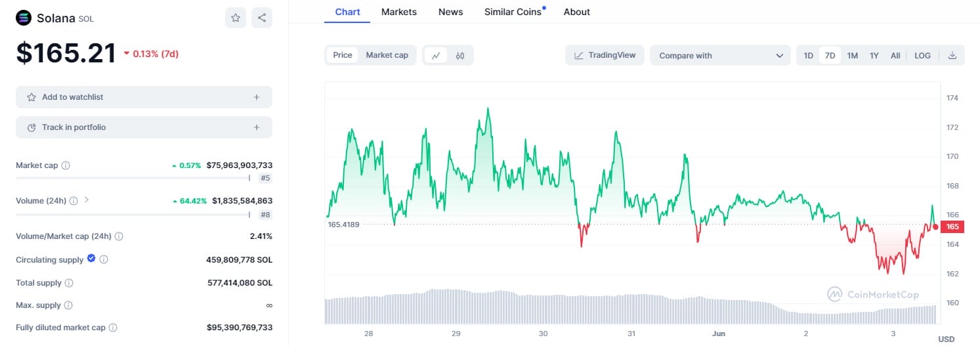Image resolution: width=980 pixels, height=346 pixels.
Task: Open the Compare with dropdown
Action: point(721,56)
